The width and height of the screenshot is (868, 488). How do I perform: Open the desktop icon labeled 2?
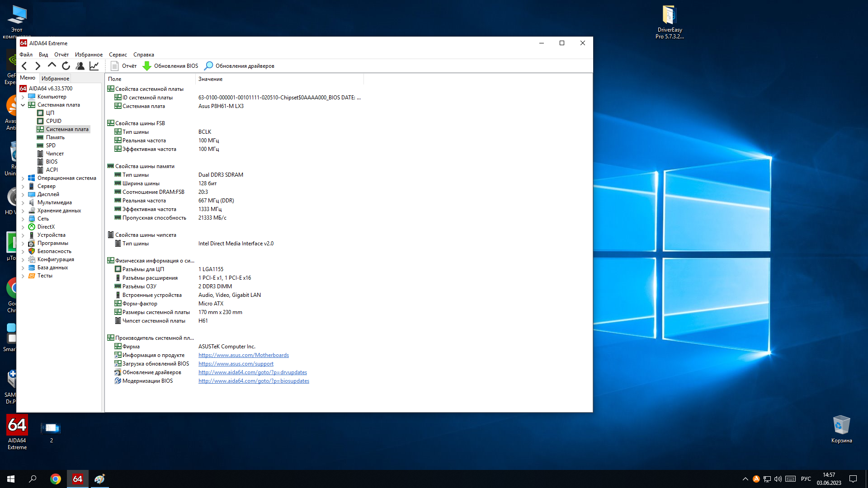[x=51, y=432]
